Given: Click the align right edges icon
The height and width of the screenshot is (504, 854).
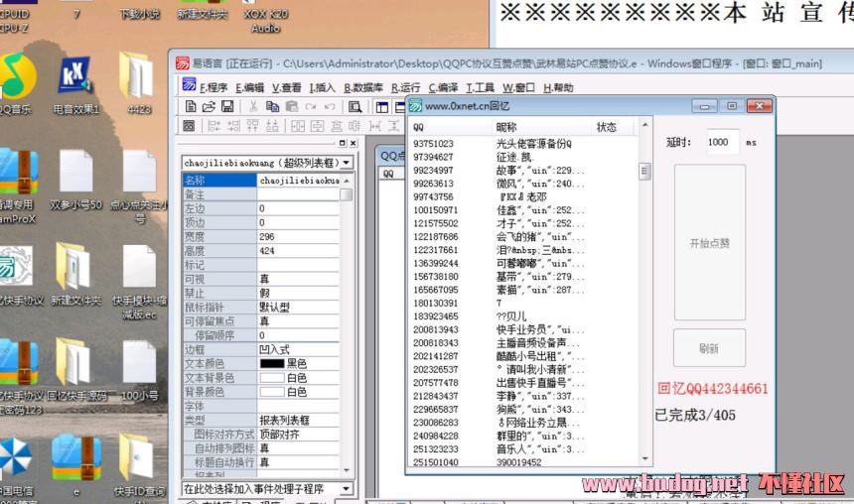Looking at the screenshot, I should pos(233,126).
